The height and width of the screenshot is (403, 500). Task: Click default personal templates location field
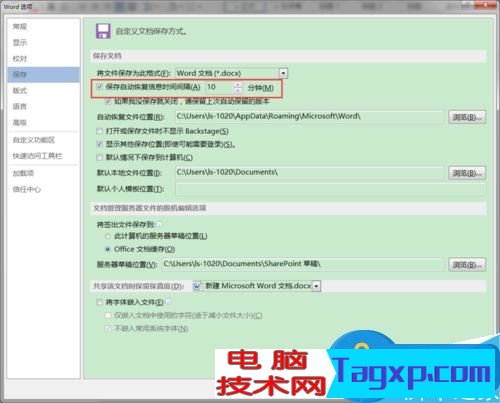[330, 189]
